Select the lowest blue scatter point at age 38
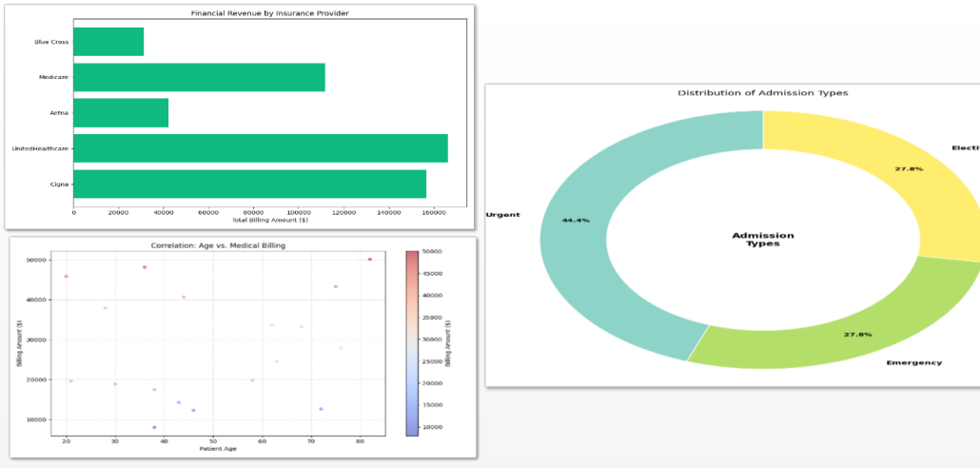The height and width of the screenshot is (468, 980). coord(154,427)
